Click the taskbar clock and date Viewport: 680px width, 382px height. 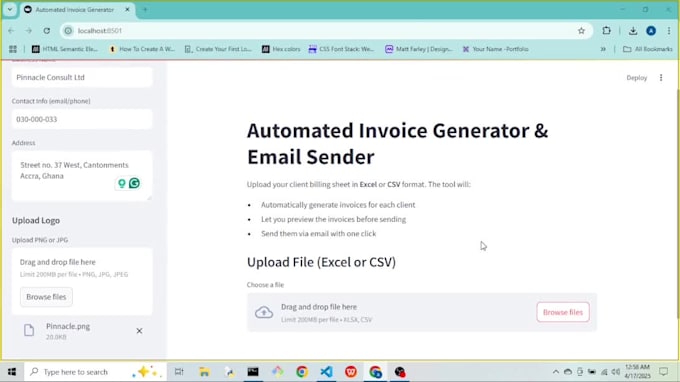click(637, 372)
